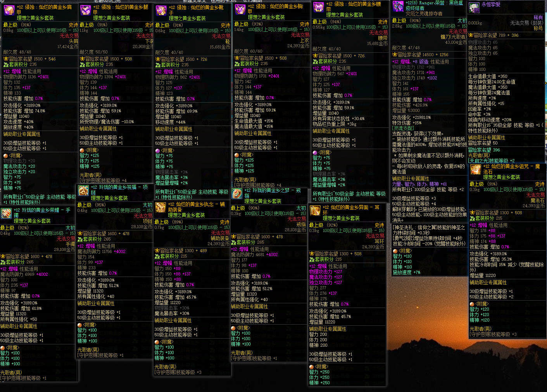Image resolution: width=547 pixels, height=392 pixels.
Task: Click the [灵魂支配] text in weapon tooltip
Action: pyautogui.click(x=403, y=128)
